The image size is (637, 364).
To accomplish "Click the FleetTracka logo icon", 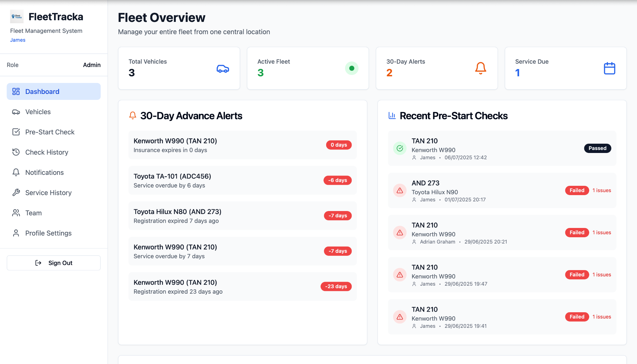I will pyautogui.click(x=17, y=17).
